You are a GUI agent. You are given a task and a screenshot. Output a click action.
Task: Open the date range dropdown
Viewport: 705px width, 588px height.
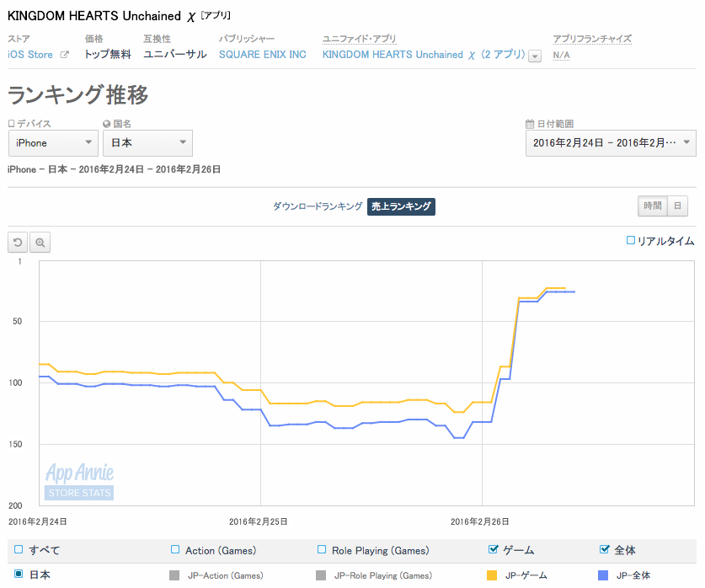coord(611,143)
